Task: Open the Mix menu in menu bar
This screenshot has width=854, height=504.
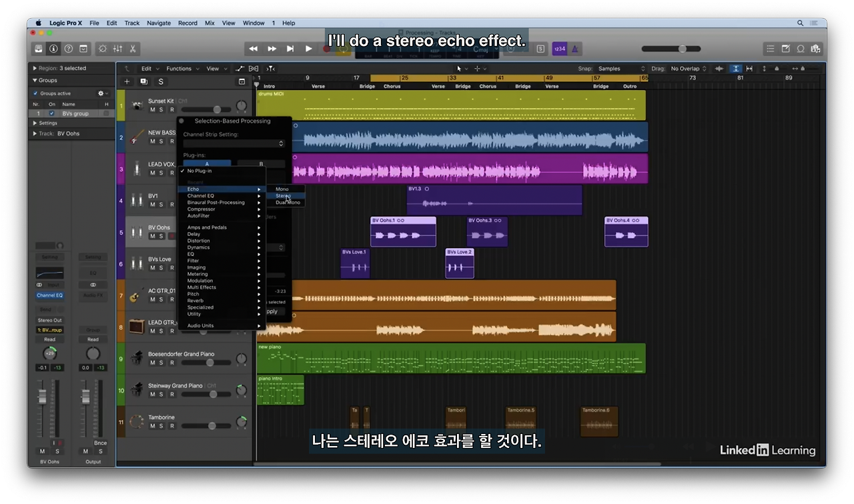Action: (x=209, y=23)
